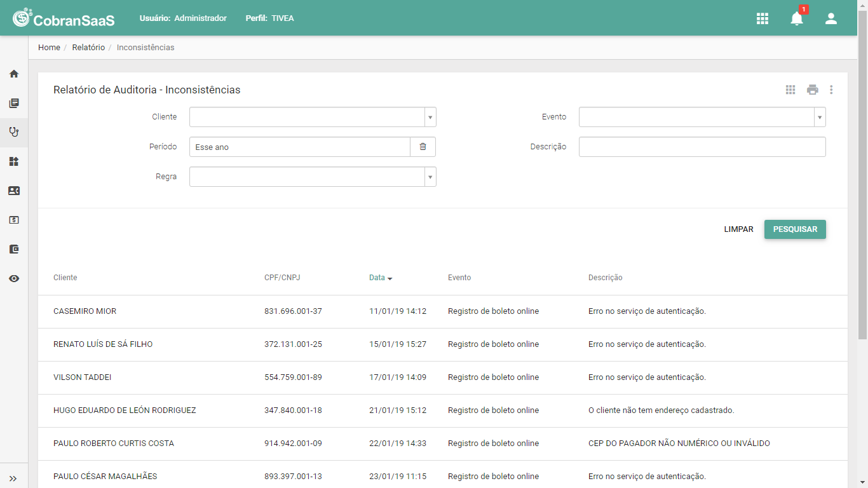The width and height of the screenshot is (868, 488).
Task: Select the RENATO LUÍS DE SÁ FILHO row
Action: [443, 344]
